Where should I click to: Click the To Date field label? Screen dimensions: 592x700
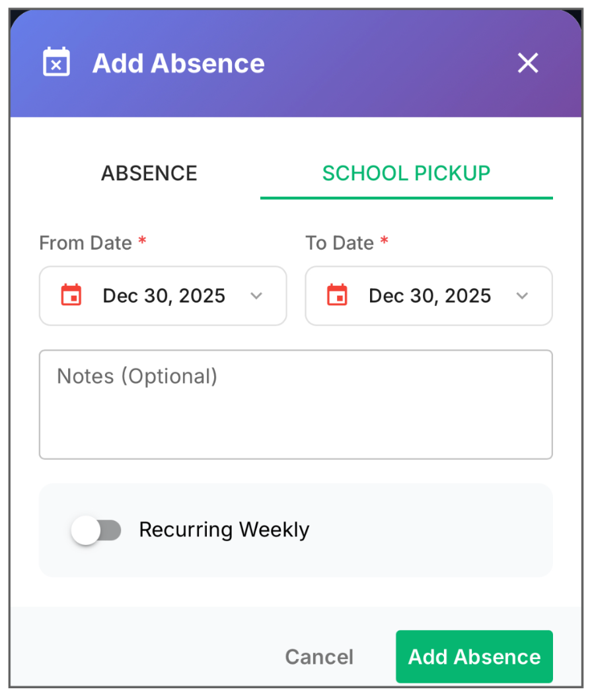[340, 243]
